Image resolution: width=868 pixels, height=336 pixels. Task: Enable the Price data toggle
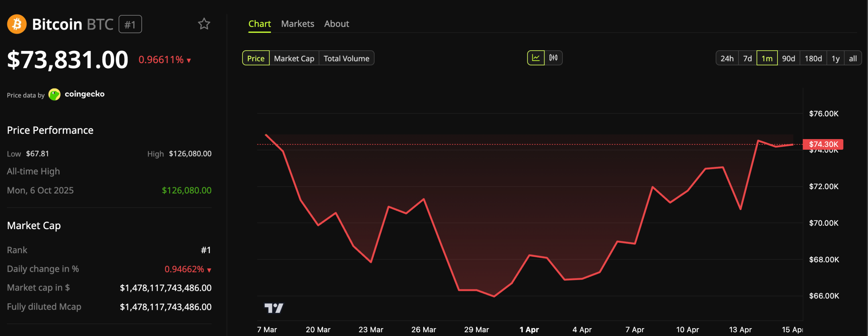point(256,58)
